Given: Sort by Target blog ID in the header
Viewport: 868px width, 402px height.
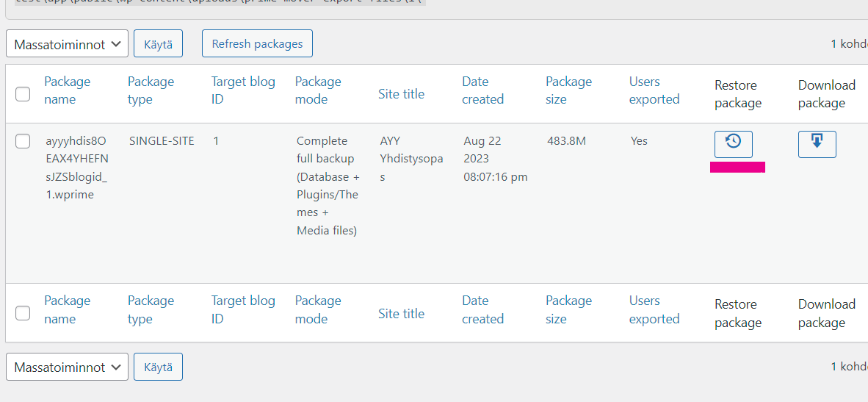Looking at the screenshot, I should click(x=243, y=90).
